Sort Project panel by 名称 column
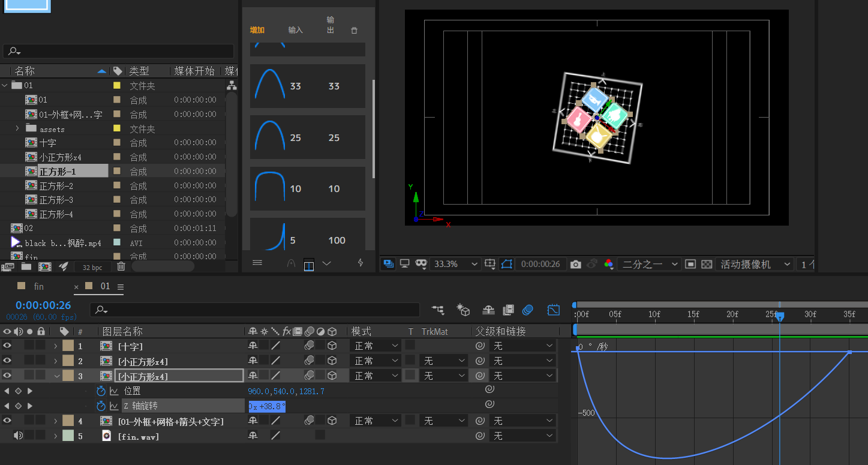This screenshot has width=868, height=465. [25, 71]
